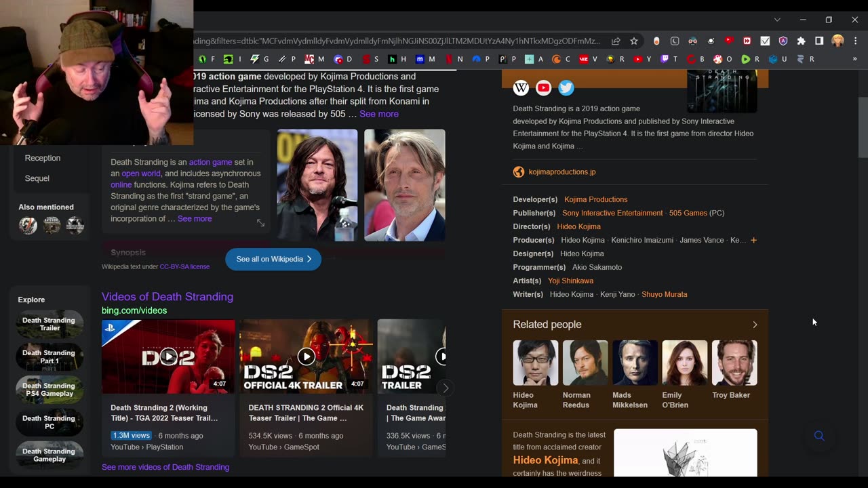
Task: Expand Related people with the arrow
Action: (x=755, y=325)
